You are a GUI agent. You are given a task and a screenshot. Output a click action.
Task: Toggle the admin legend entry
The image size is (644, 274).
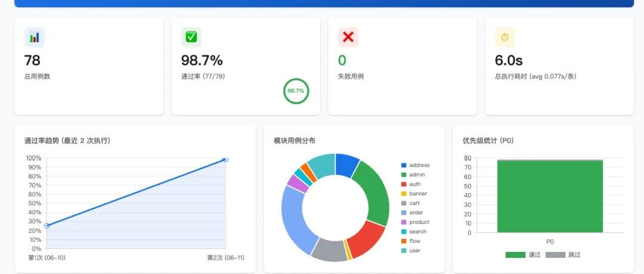[413, 175]
